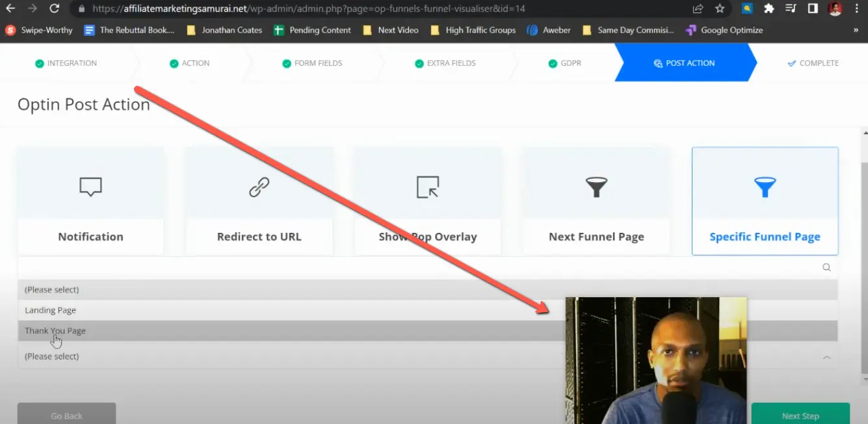Click the Go Back button
The image size is (868, 424).
[x=66, y=416]
